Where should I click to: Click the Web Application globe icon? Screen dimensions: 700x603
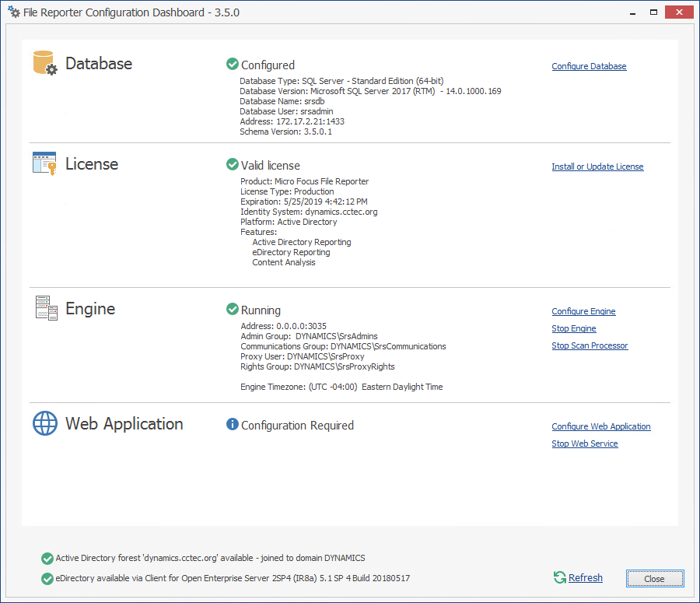point(45,423)
